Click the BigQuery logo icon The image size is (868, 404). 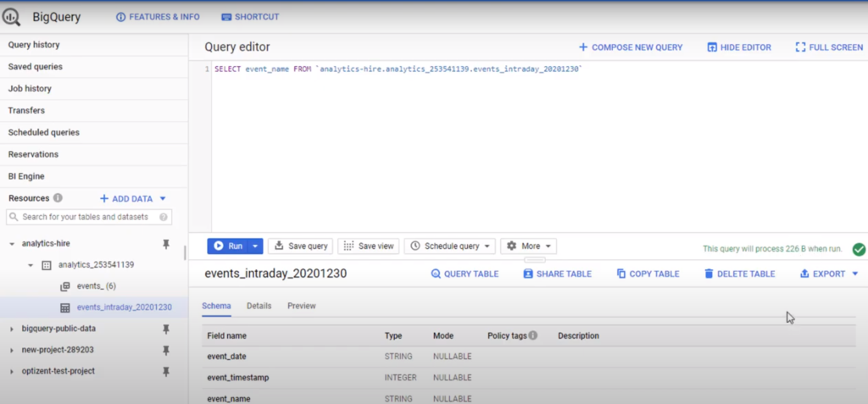tap(14, 17)
